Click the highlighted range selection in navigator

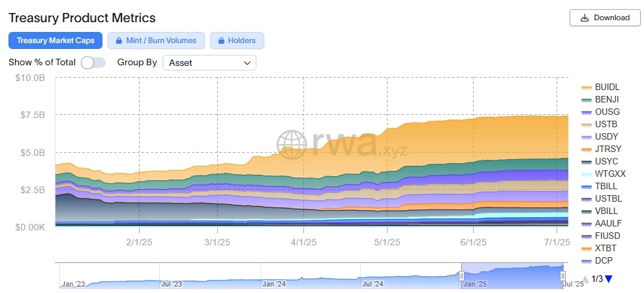point(512,275)
